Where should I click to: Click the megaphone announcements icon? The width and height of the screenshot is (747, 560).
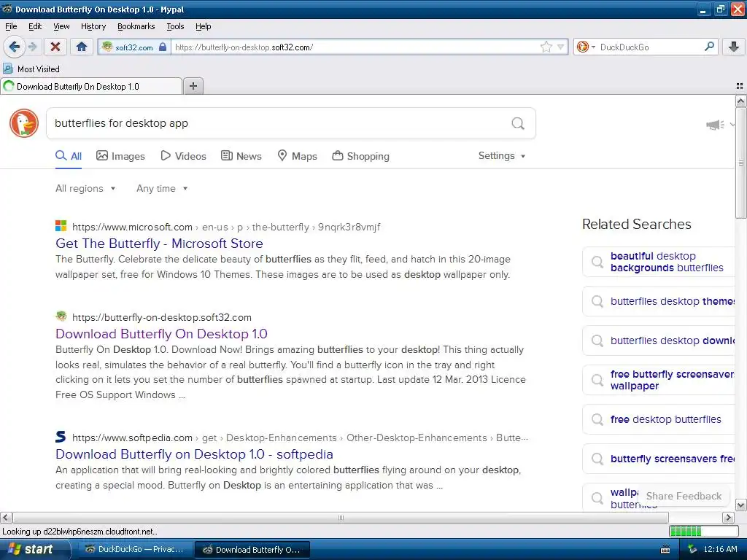tap(715, 125)
